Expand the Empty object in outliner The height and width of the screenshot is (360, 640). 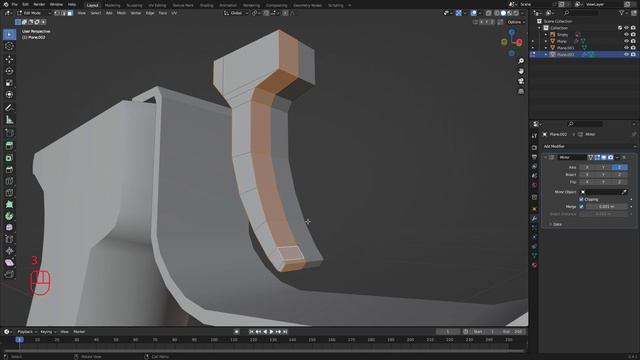546,35
